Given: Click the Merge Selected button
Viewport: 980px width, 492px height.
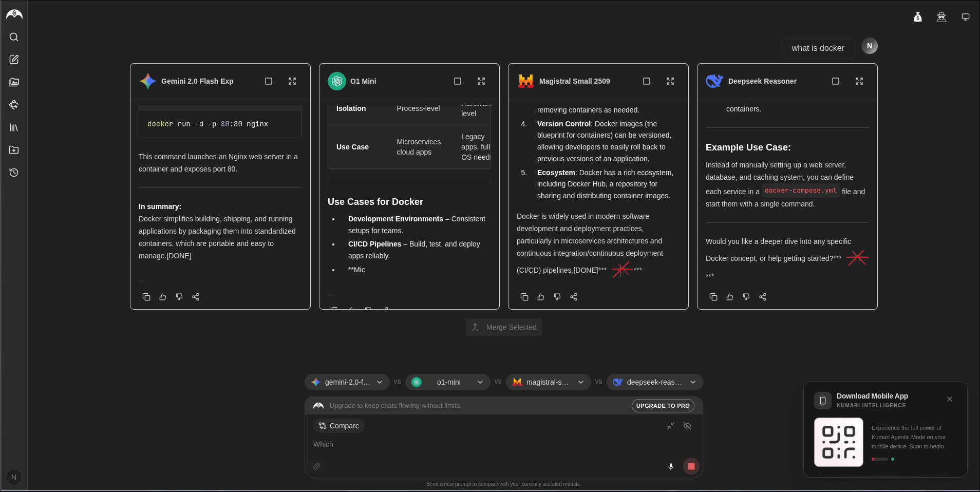Looking at the screenshot, I should (x=503, y=327).
